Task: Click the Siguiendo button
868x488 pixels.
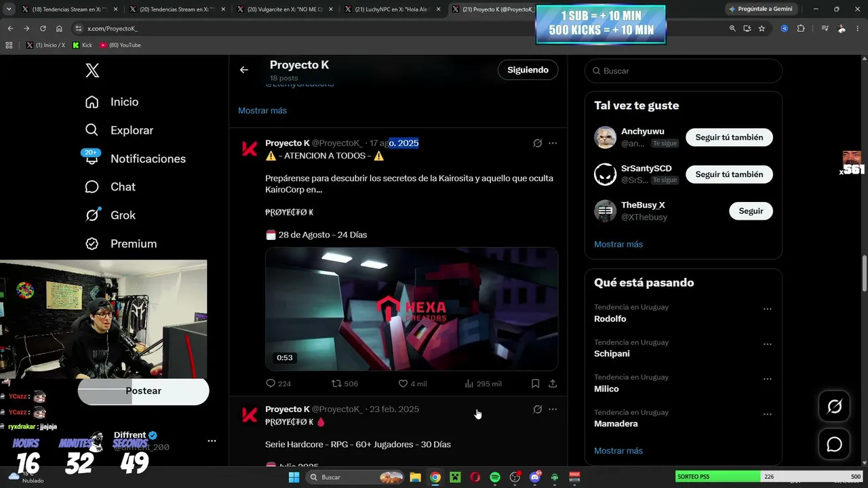Action: click(x=528, y=70)
